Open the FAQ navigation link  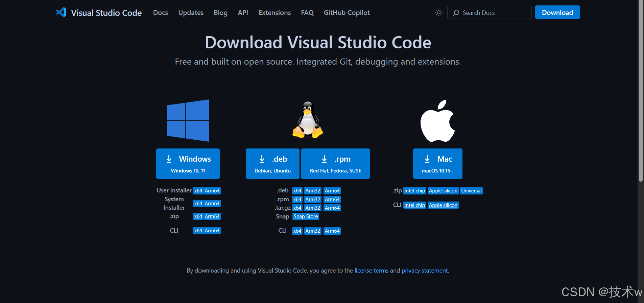307,13
